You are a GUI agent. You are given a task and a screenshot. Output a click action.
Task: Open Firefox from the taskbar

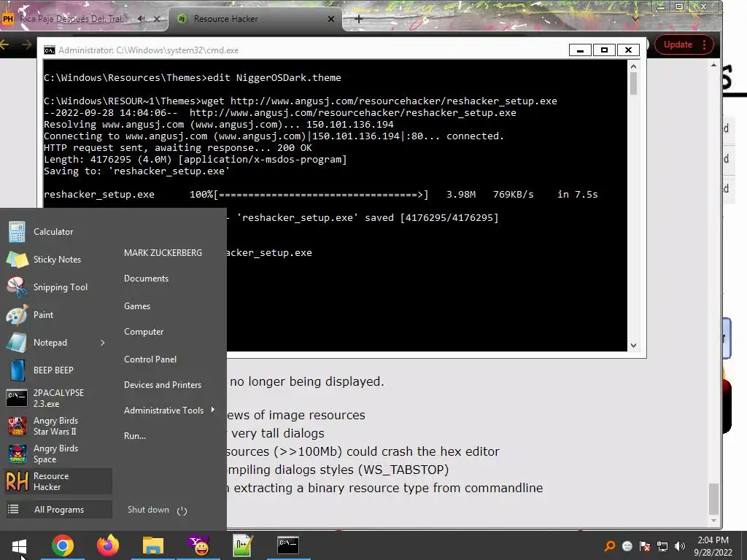coord(108,545)
